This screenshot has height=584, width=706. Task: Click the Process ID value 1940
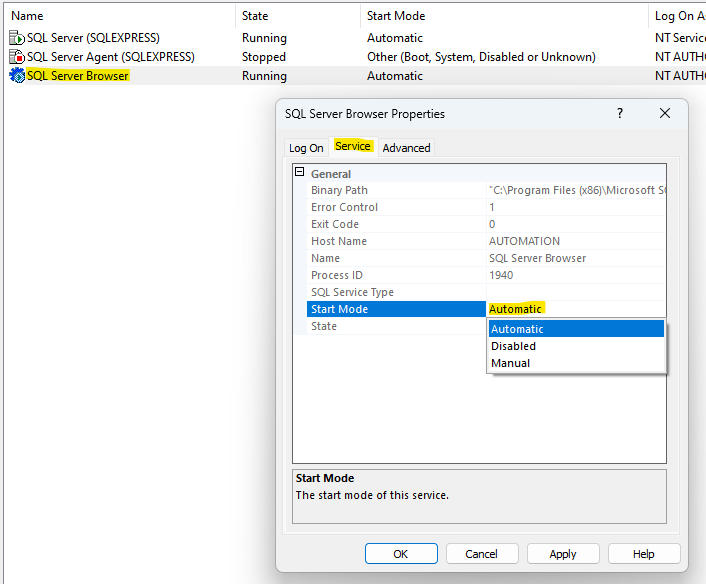(x=501, y=275)
